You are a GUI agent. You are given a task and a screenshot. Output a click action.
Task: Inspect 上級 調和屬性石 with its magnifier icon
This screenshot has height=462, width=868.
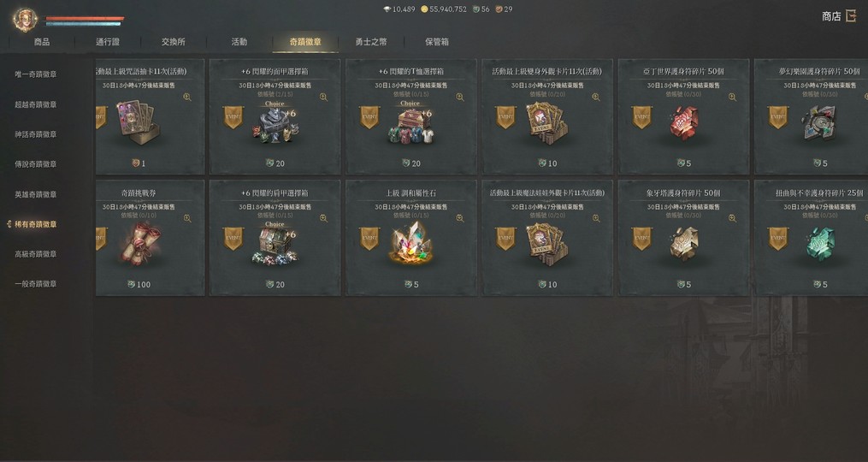coord(460,218)
